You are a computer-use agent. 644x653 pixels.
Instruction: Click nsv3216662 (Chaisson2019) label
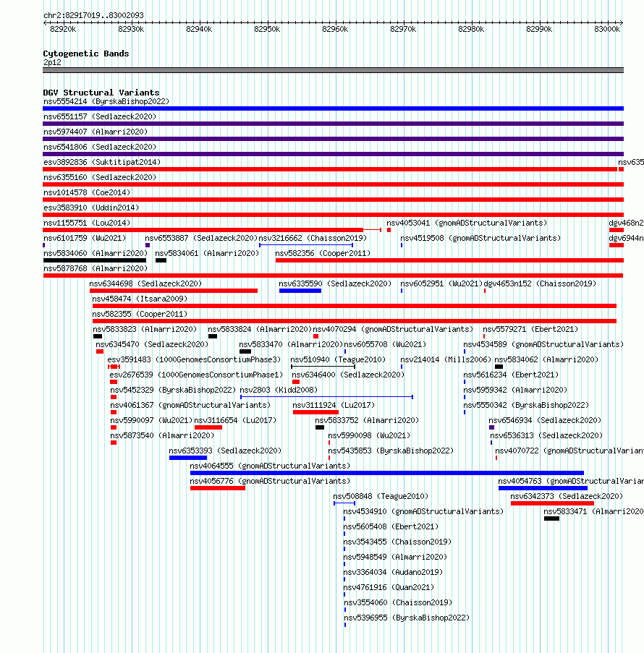[x=313, y=238]
